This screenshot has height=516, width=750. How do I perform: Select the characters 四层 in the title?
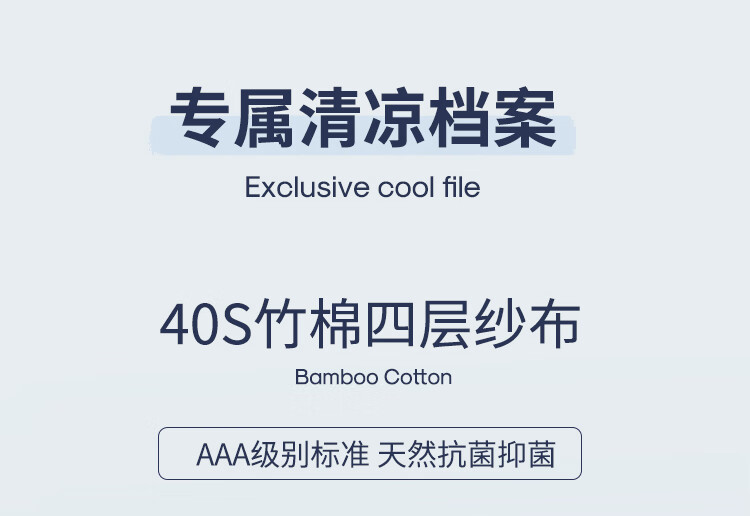[417, 323]
